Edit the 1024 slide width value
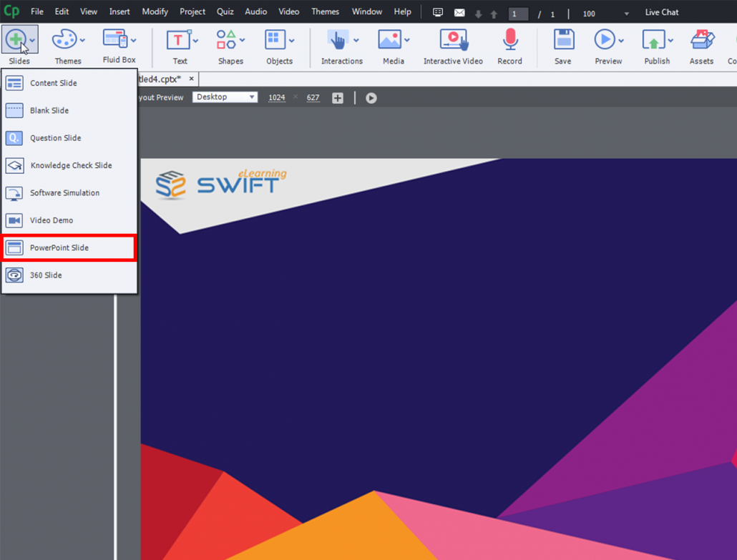This screenshot has height=560, width=737. tap(277, 97)
